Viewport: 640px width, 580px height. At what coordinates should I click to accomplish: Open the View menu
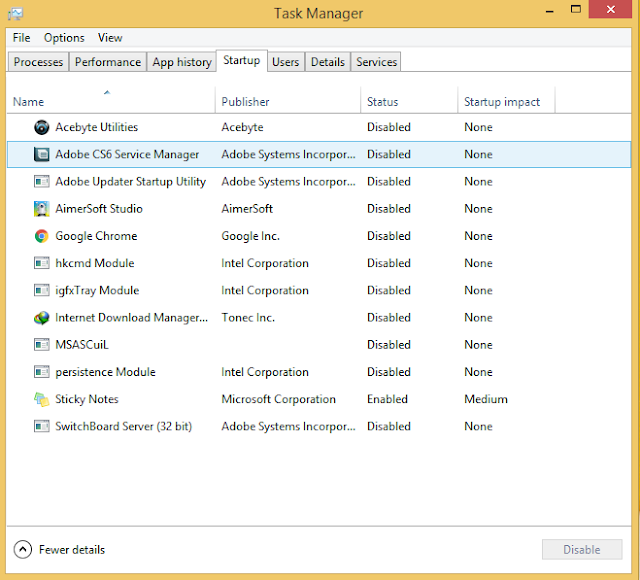pos(110,38)
